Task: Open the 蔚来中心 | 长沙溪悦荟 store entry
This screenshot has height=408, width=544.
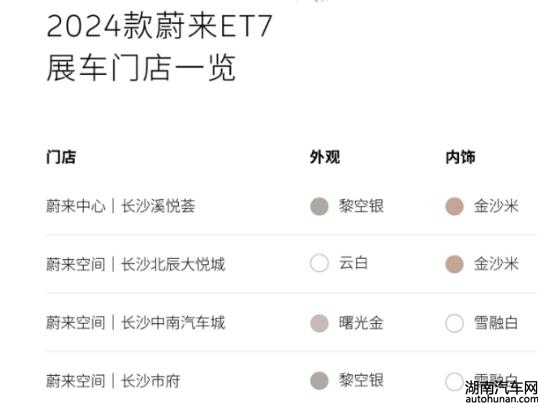Action: pos(121,206)
